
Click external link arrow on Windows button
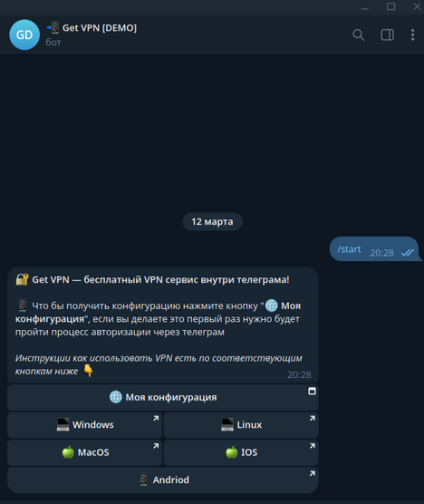click(156, 418)
